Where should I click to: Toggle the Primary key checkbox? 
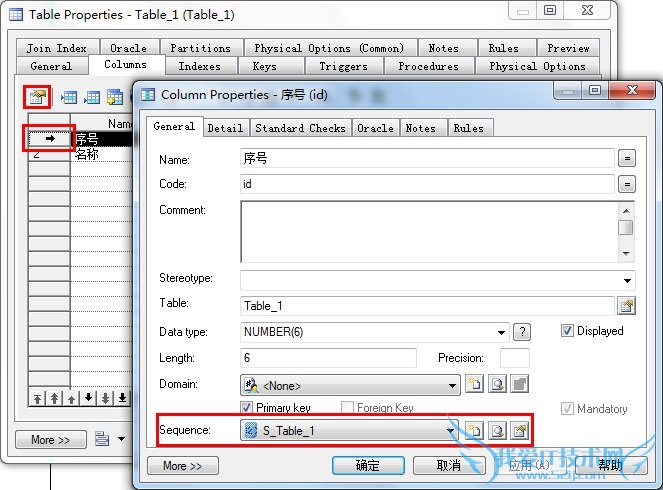(247, 408)
